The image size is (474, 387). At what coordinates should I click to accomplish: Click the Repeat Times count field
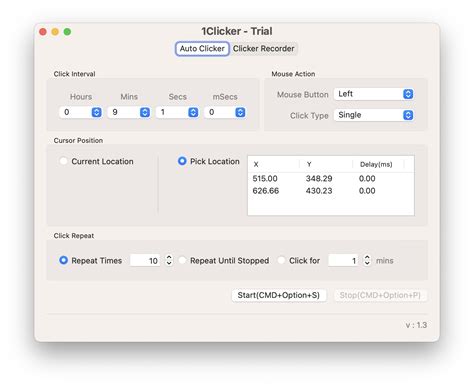145,260
